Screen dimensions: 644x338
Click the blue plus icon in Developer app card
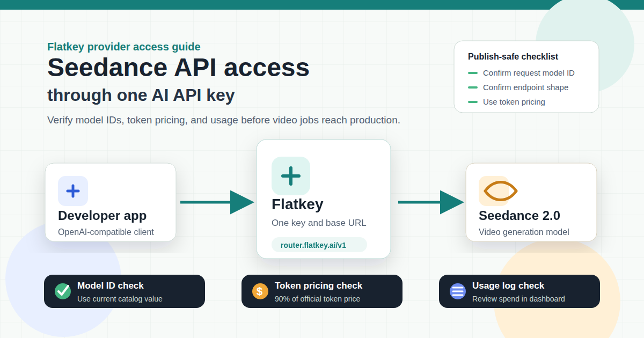pyautogui.click(x=73, y=191)
